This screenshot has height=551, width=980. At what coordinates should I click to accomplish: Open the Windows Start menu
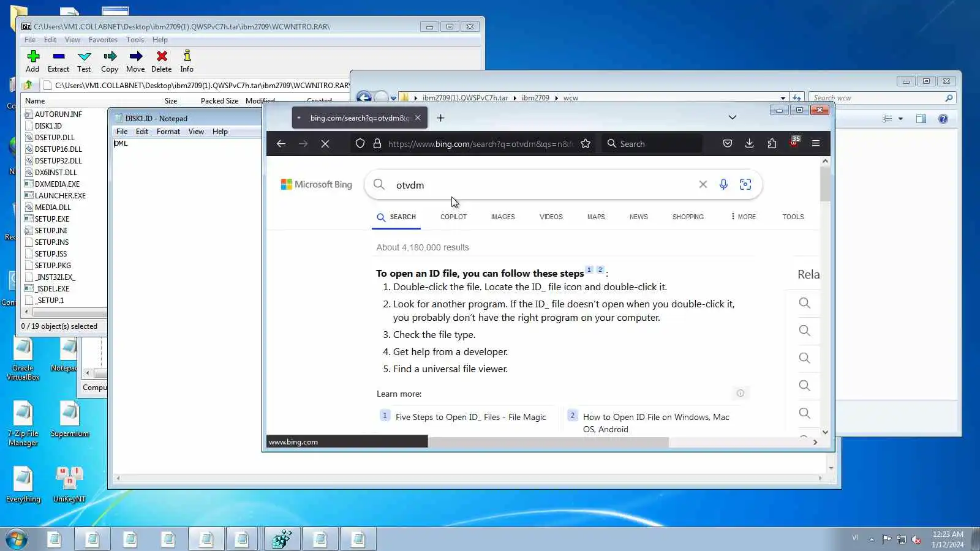(17, 539)
